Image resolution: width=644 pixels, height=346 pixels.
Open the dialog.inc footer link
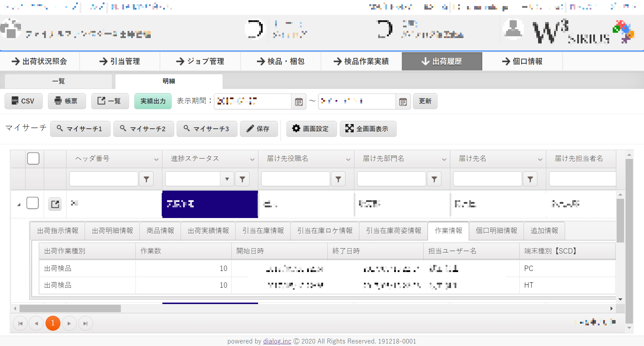pyautogui.click(x=277, y=341)
